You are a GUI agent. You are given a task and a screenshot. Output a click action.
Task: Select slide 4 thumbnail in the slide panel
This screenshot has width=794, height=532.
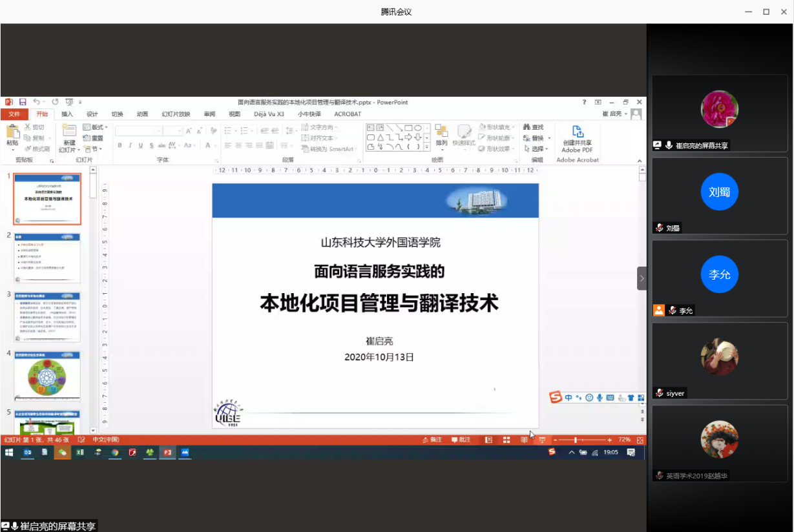click(x=47, y=373)
